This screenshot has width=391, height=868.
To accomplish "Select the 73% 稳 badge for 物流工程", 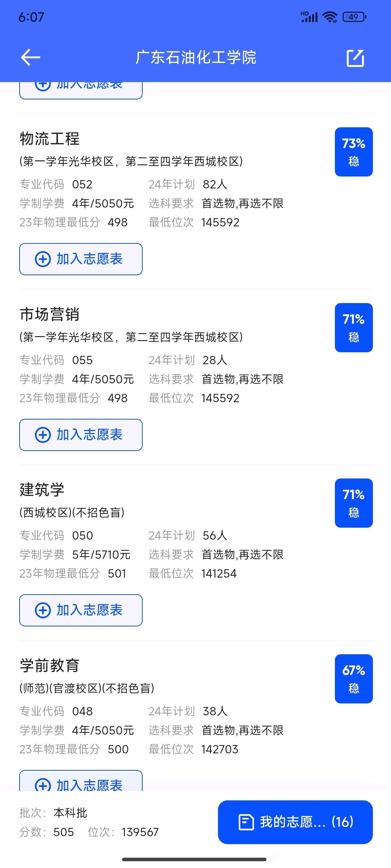I will pos(354,152).
